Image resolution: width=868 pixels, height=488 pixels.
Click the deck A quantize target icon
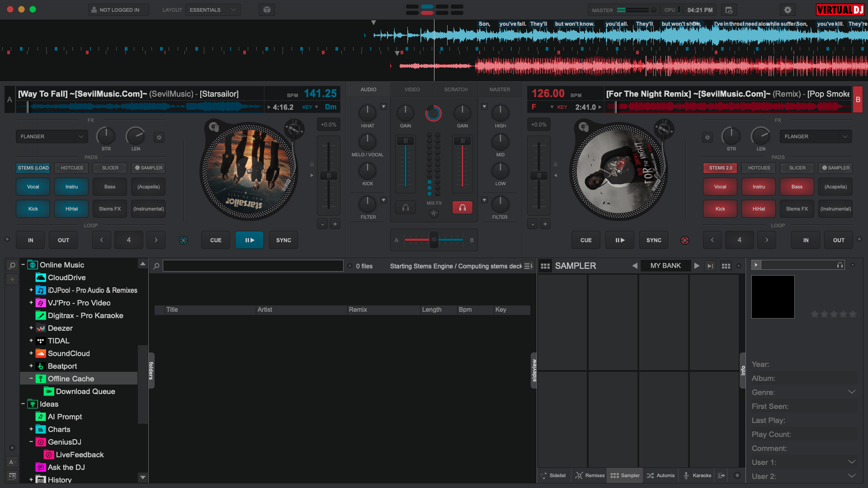184,240
